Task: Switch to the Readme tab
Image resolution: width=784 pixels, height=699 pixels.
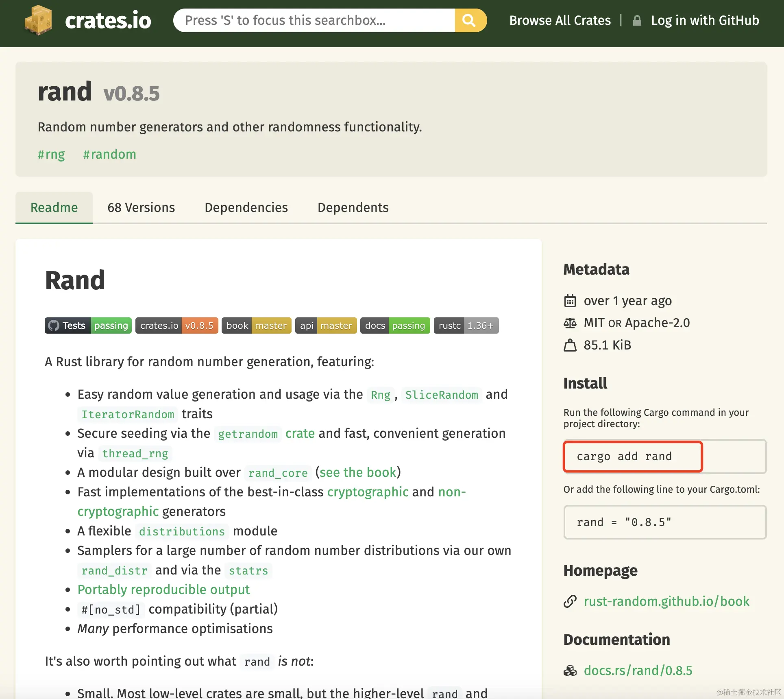Action: coord(54,208)
